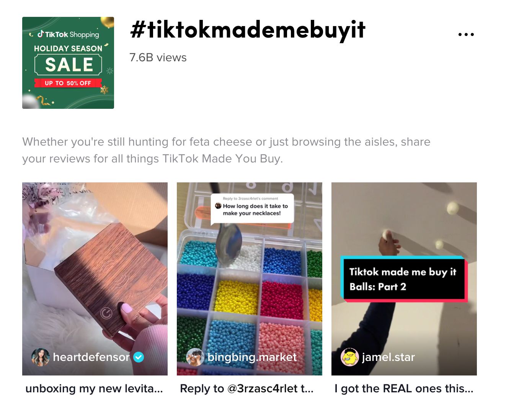
Task: Click the UP TO 50% OFF ribbon
Action: coord(68,83)
